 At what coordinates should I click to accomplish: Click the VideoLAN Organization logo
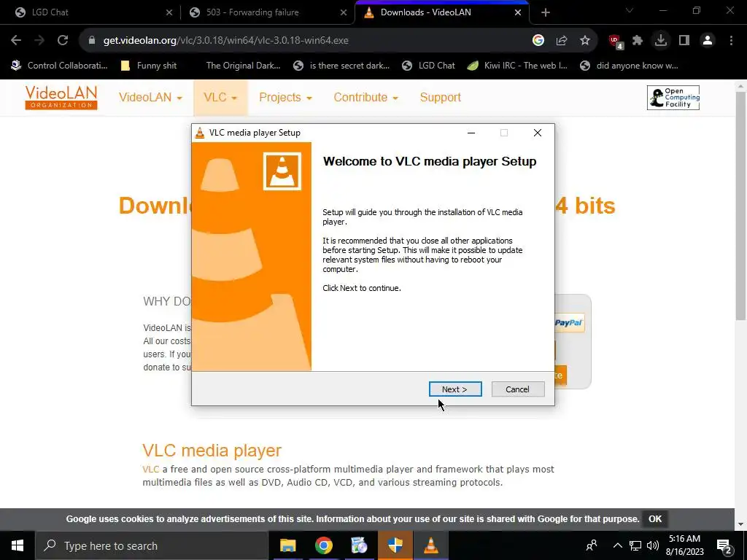(x=61, y=98)
